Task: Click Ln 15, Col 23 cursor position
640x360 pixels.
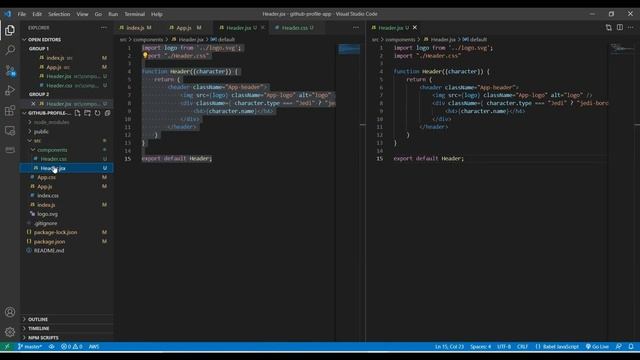Action: 449,347
